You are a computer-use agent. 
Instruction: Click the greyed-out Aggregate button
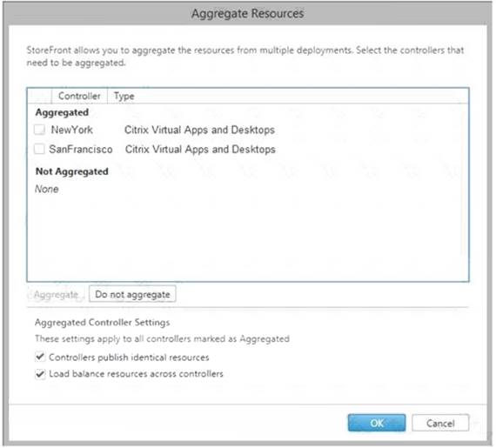56,295
